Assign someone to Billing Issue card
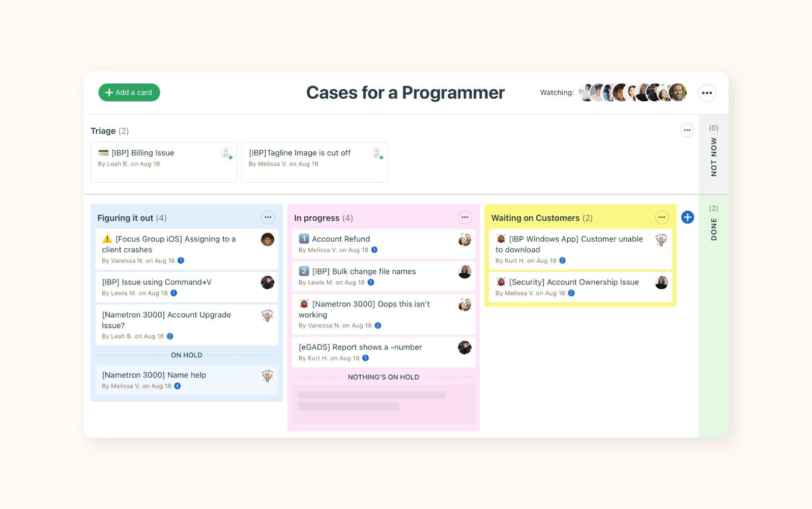Image resolution: width=812 pixels, height=509 pixels. click(226, 153)
